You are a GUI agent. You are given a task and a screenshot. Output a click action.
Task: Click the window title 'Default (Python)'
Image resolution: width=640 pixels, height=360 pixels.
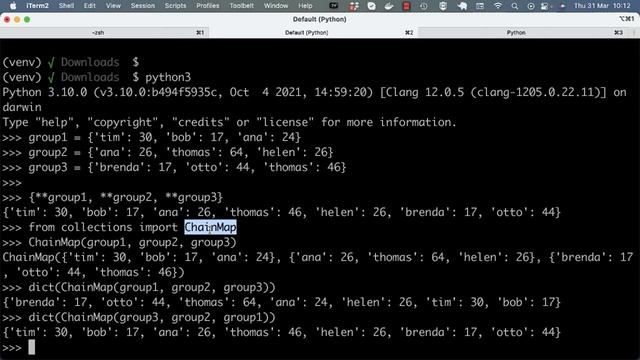pos(320,19)
